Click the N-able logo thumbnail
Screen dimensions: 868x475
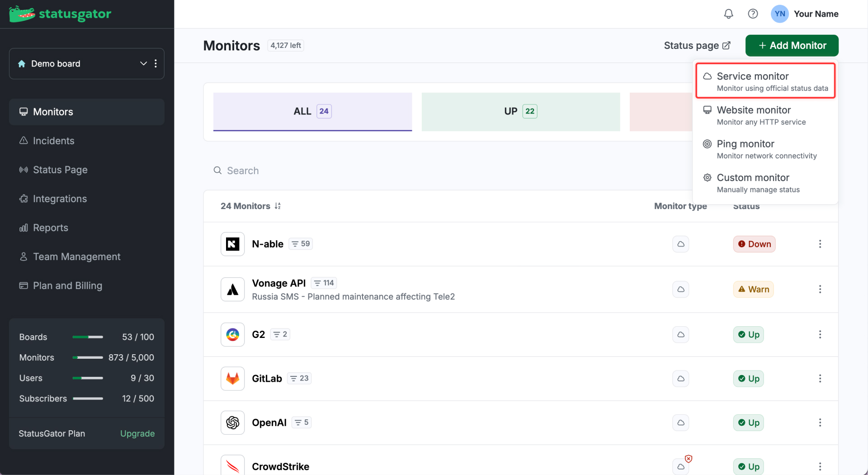point(232,244)
